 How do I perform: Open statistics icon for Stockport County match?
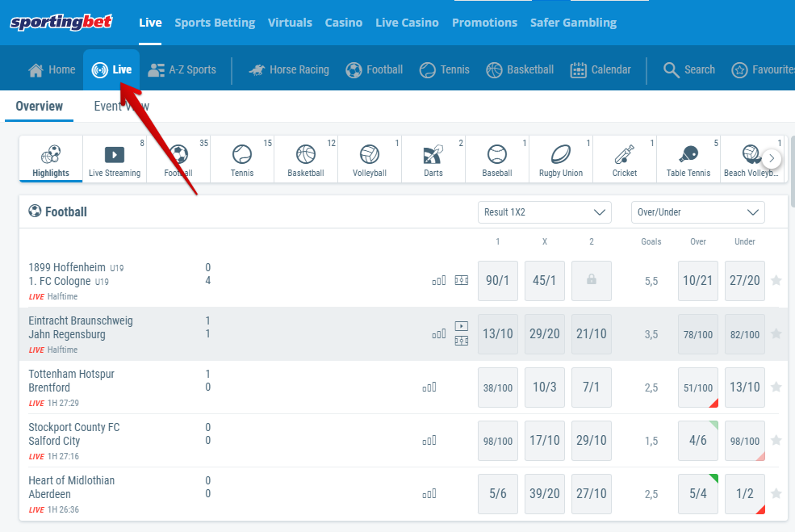pos(429,441)
